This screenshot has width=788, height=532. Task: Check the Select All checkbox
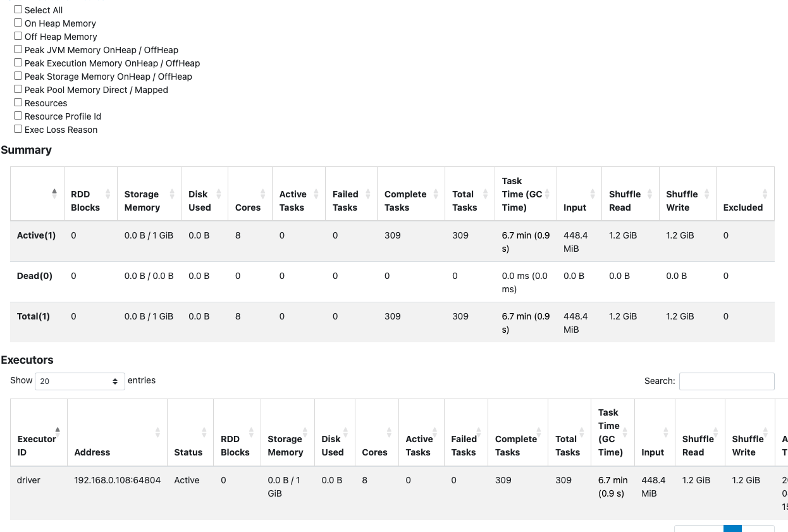(18, 9)
